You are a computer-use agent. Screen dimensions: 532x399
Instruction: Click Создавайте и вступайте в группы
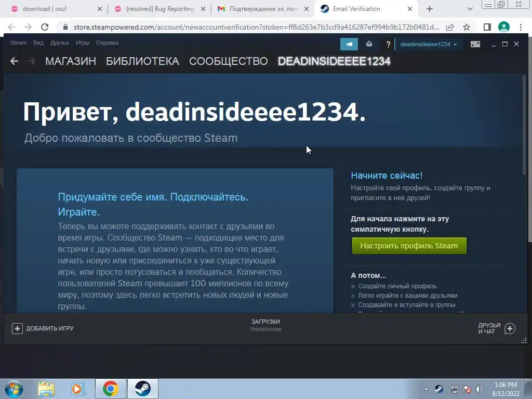(407, 304)
